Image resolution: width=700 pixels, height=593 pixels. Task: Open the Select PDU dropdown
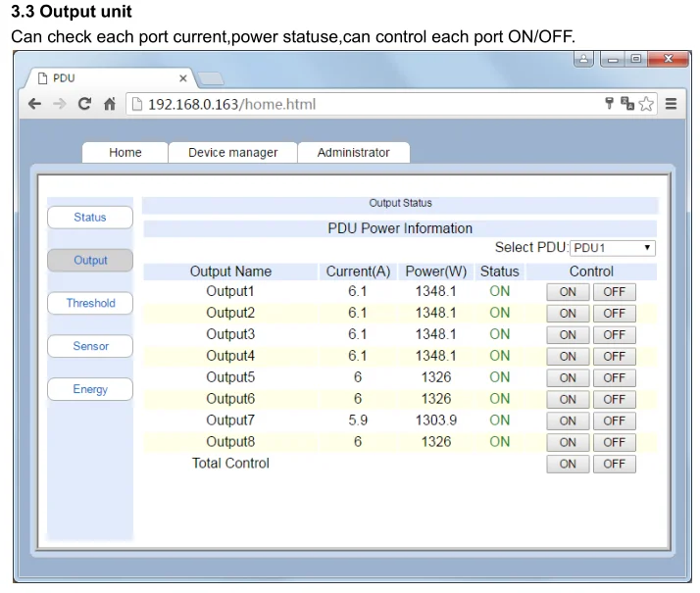[613, 248]
